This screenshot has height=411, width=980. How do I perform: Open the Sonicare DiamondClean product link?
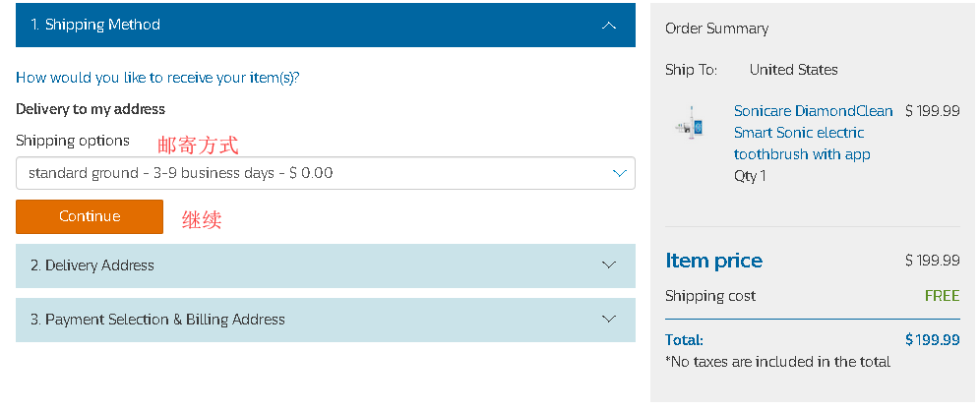click(x=813, y=133)
